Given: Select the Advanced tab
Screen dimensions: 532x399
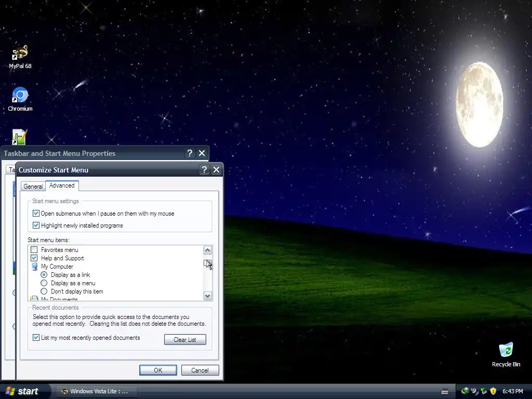Looking at the screenshot, I should pos(62,185).
